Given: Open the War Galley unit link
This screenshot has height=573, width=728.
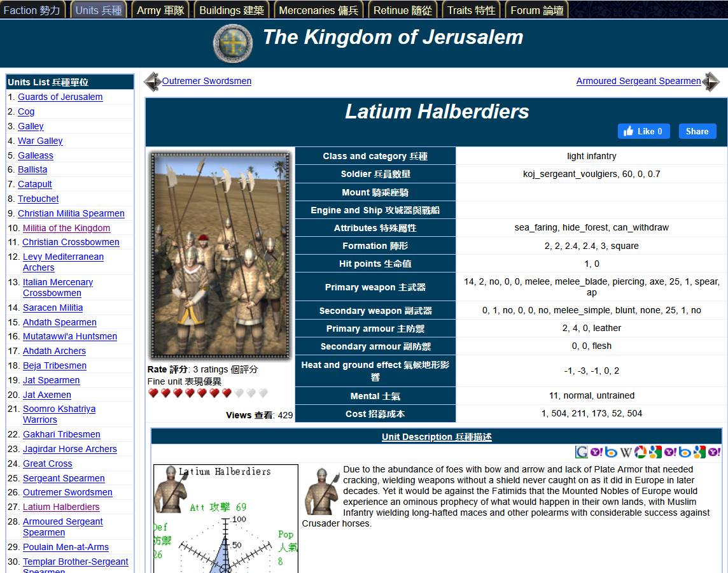Looking at the screenshot, I should coord(40,141).
